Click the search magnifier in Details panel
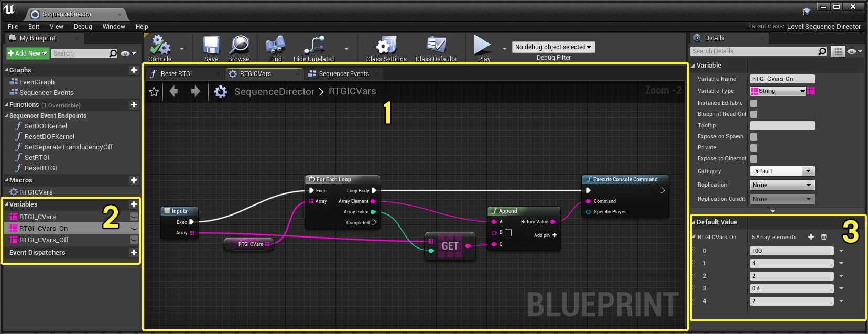The image size is (868, 334). [822, 51]
